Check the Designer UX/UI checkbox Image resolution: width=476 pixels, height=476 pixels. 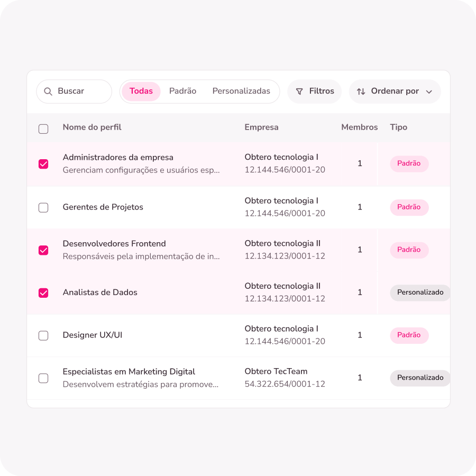point(43,335)
